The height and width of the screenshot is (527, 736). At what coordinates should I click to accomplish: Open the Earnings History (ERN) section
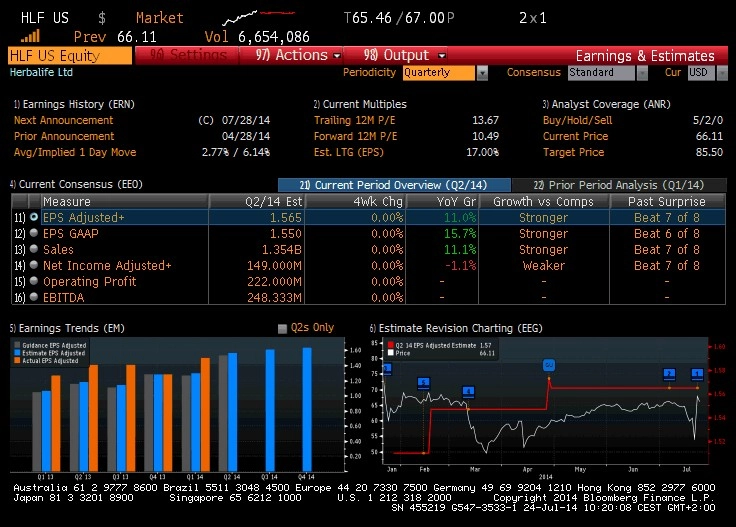click(x=74, y=104)
